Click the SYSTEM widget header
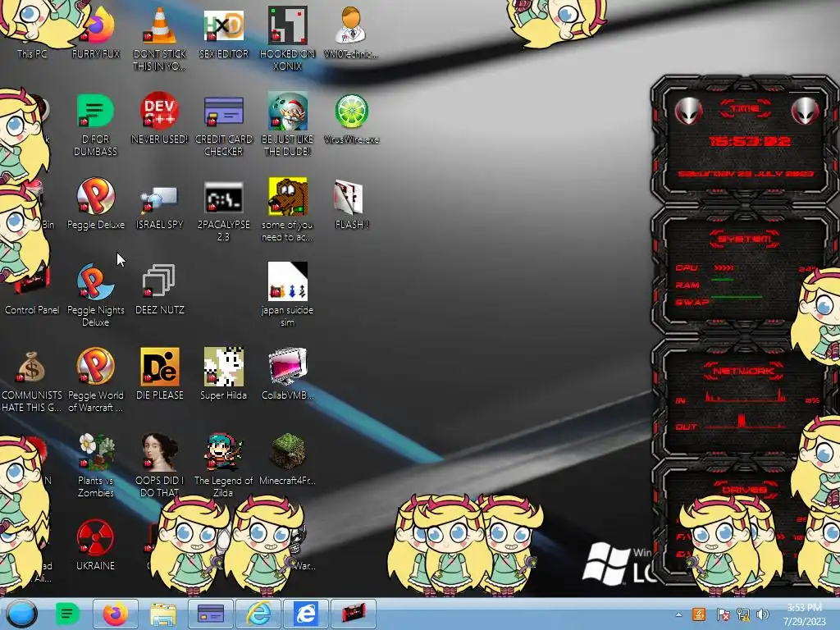This screenshot has height=630, width=840. click(745, 239)
